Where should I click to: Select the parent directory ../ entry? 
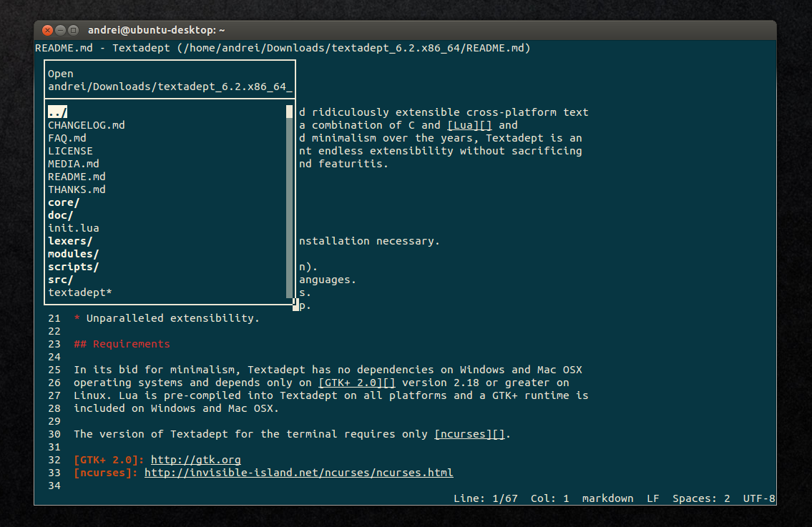(57, 112)
